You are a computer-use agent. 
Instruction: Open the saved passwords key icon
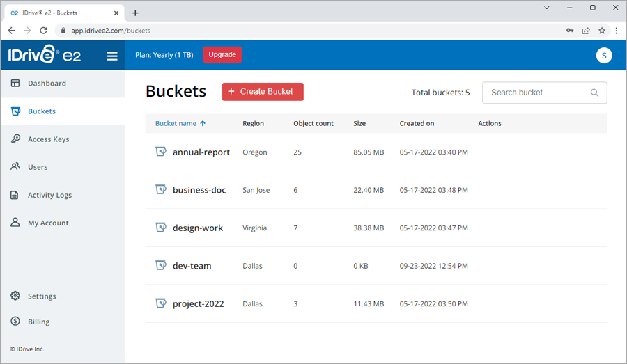[570, 31]
